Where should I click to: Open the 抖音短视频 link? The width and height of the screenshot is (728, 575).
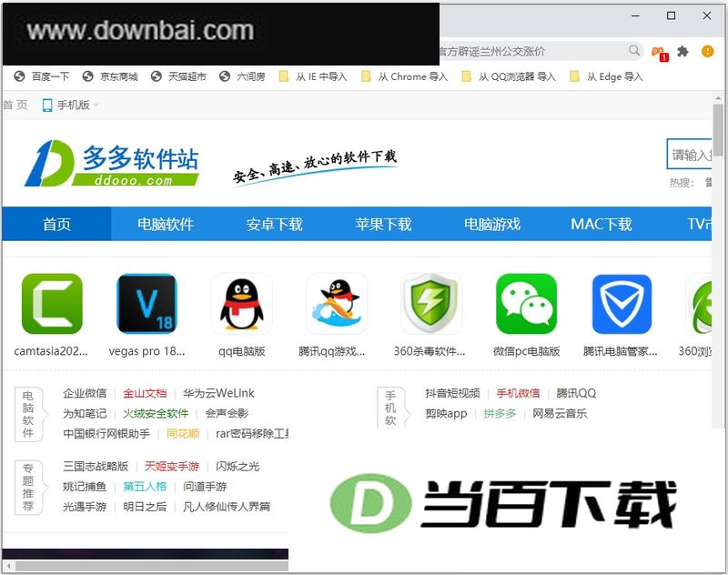coord(452,394)
